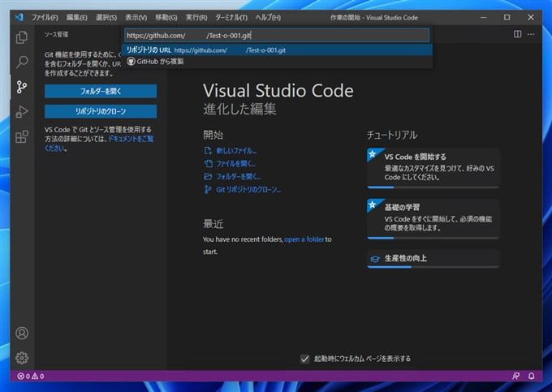Open the 生産性の向上 walkthrough card
Image resolution: width=552 pixels, height=392 pixels.
click(x=433, y=259)
